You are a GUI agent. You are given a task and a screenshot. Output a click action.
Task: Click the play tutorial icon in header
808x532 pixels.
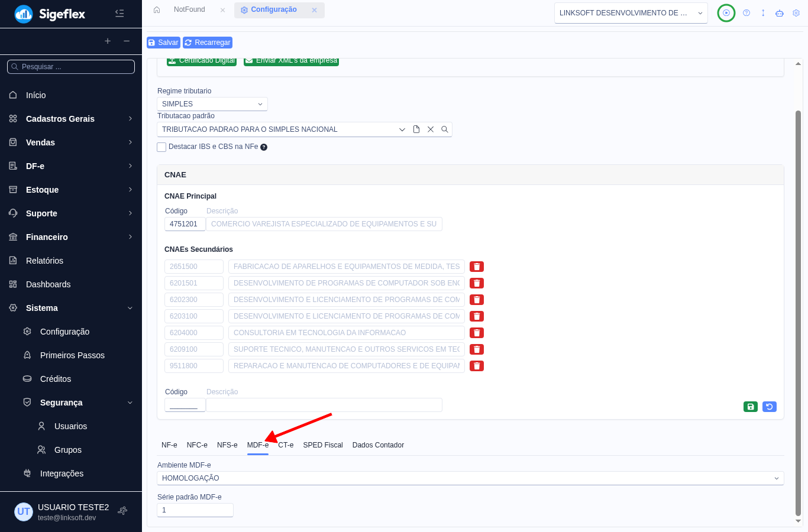click(726, 13)
